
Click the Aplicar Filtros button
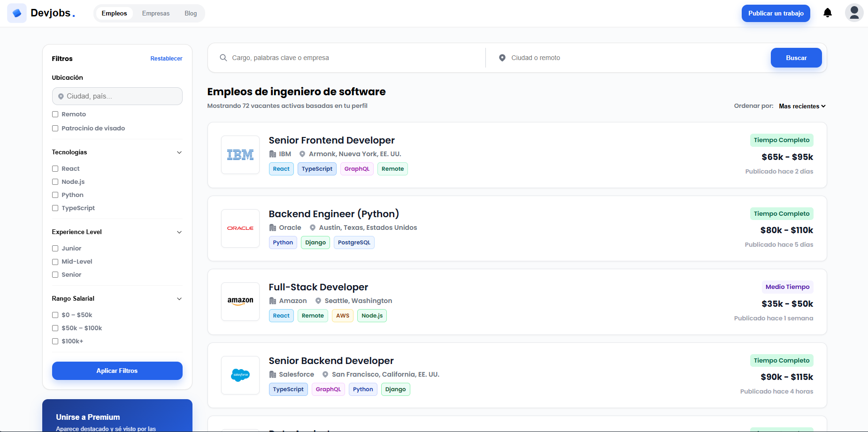pyautogui.click(x=117, y=371)
